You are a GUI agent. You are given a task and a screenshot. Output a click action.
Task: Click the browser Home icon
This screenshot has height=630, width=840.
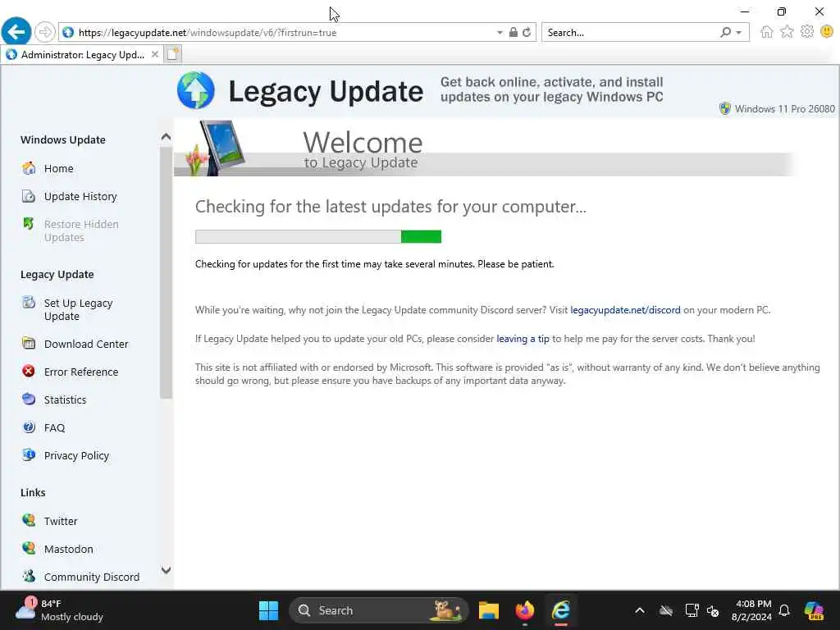[x=767, y=32]
